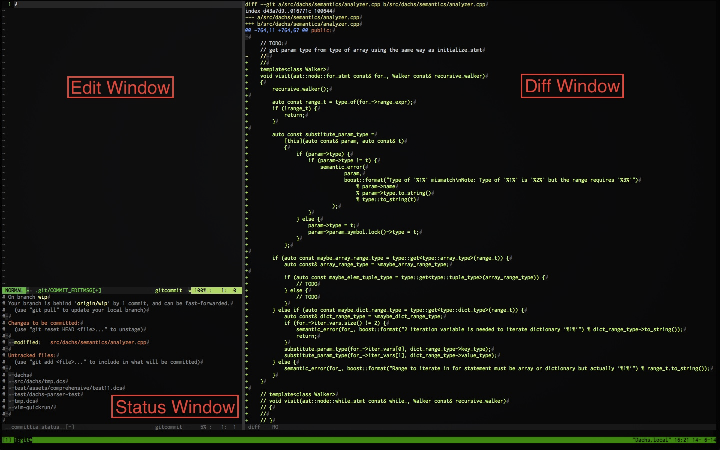
Task: Click the gitcommit filetype label in the active status line
Action: click(169, 290)
